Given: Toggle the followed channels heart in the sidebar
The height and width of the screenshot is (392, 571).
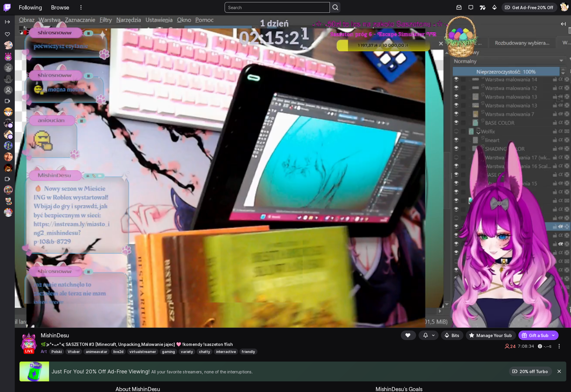Looking at the screenshot, I should (7, 34).
